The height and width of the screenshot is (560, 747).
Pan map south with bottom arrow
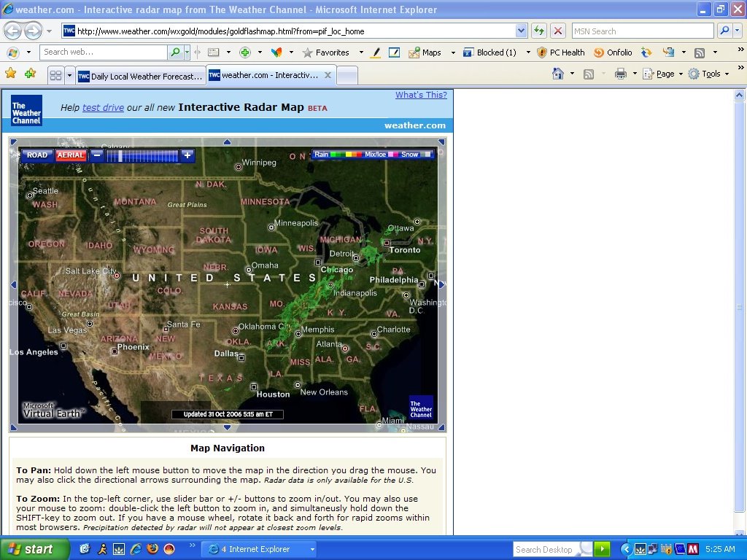(228, 427)
